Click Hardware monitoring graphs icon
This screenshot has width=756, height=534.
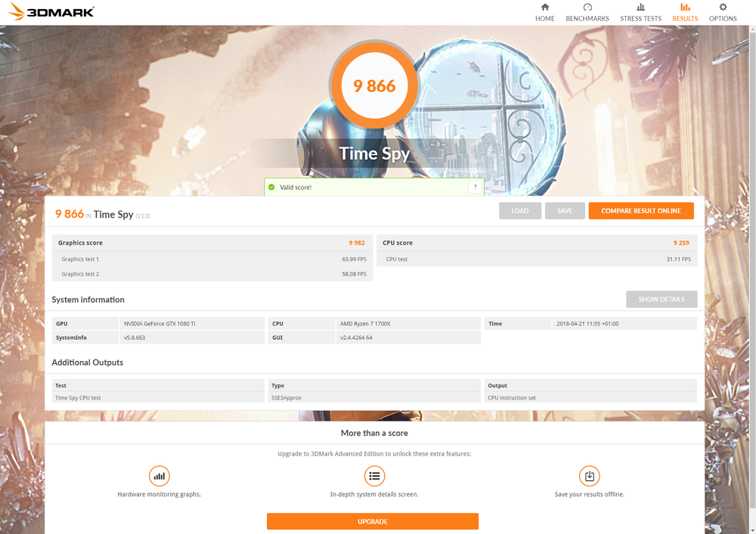tap(159, 476)
